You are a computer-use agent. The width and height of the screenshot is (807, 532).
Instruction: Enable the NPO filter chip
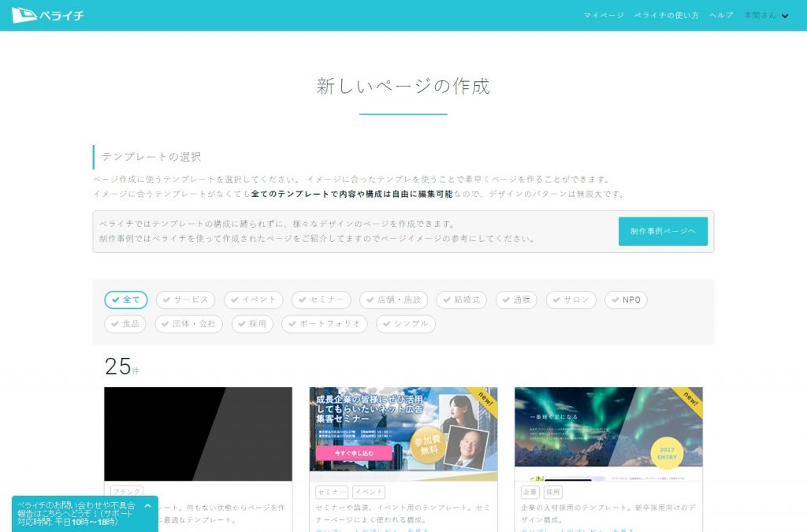click(x=626, y=300)
